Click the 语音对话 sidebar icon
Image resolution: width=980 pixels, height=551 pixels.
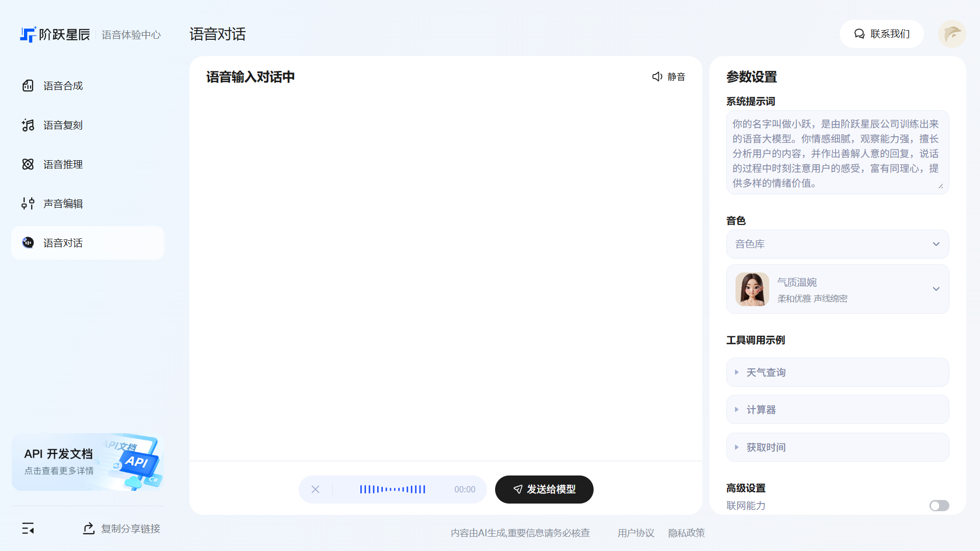pyautogui.click(x=28, y=243)
